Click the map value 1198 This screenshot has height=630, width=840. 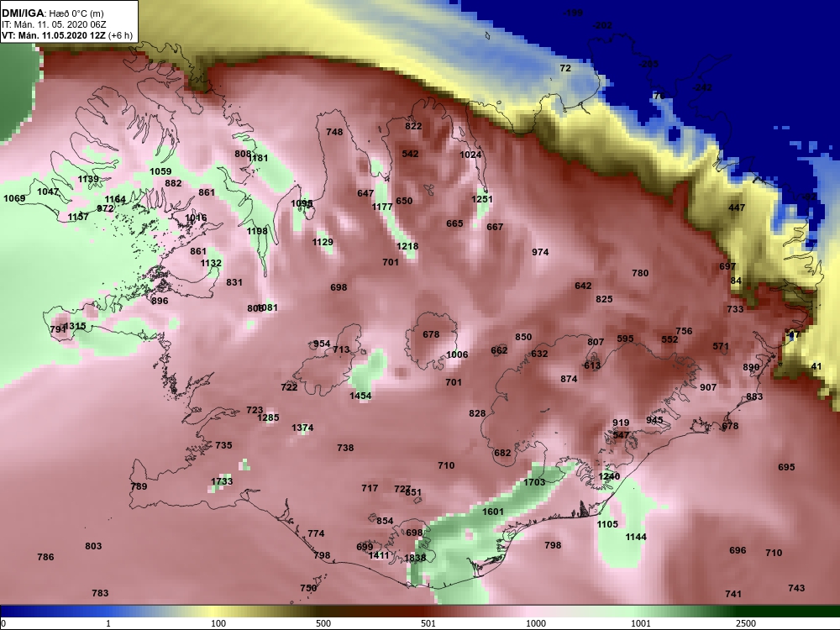(257, 231)
